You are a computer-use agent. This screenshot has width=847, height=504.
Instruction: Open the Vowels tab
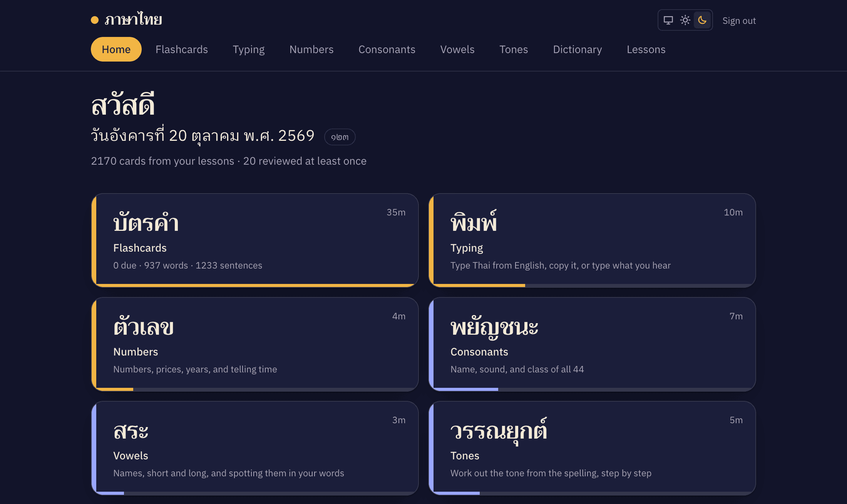(457, 49)
